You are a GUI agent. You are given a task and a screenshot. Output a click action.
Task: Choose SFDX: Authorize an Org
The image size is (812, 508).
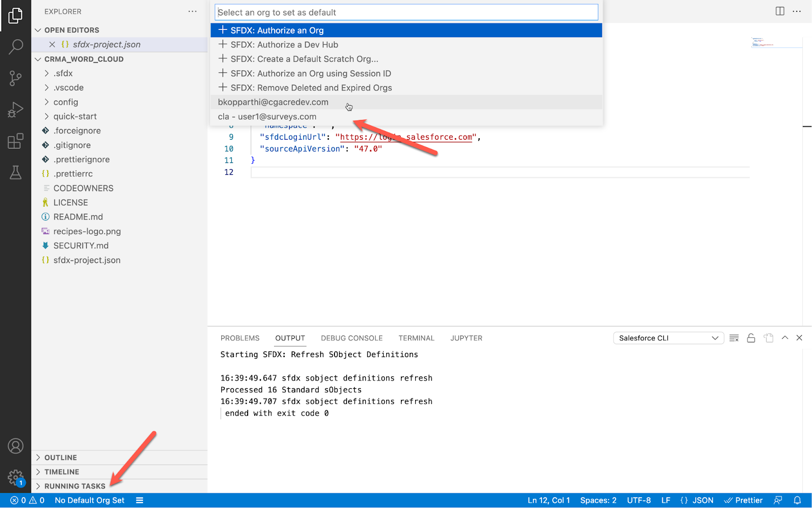(407, 30)
